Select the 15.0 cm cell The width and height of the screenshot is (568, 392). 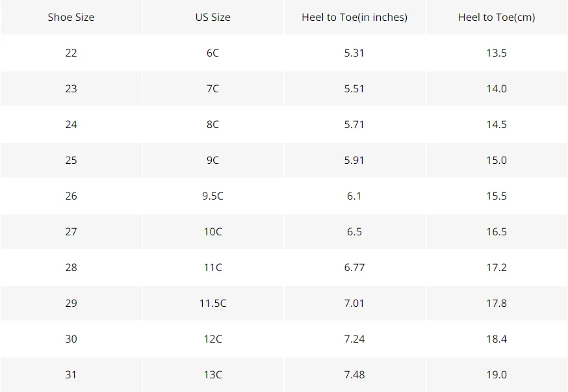pyautogui.click(x=497, y=160)
